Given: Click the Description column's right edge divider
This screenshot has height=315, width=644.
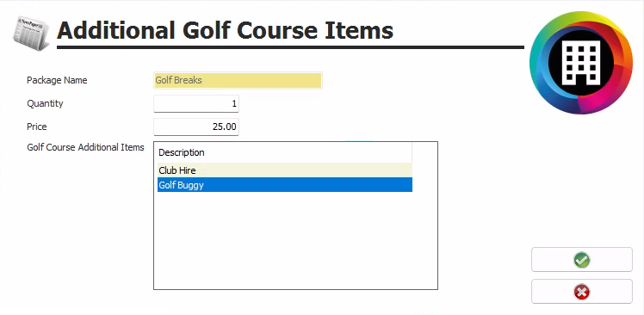Looking at the screenshot, I should point(412,152).
